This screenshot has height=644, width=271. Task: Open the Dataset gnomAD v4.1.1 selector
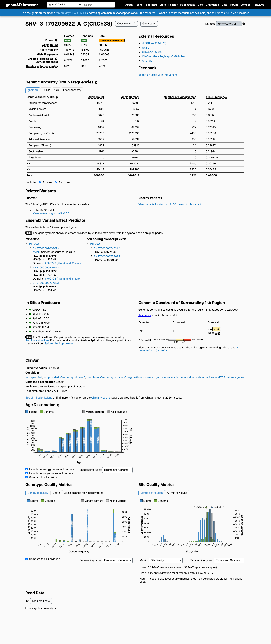coord(229,24)
